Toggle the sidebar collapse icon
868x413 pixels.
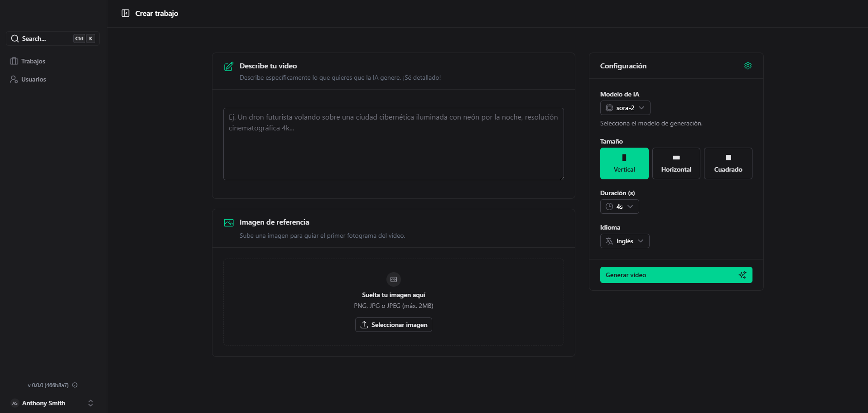tap(125, 13)
